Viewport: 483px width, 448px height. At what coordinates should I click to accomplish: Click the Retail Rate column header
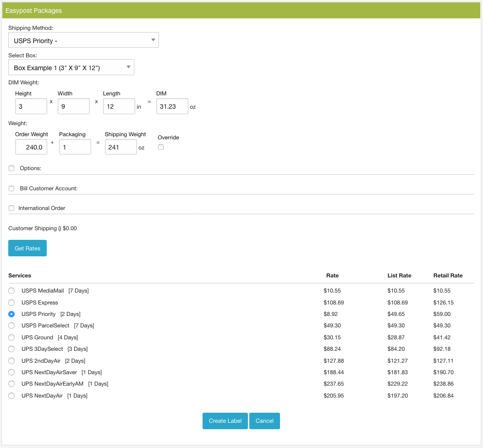point(448,276)
